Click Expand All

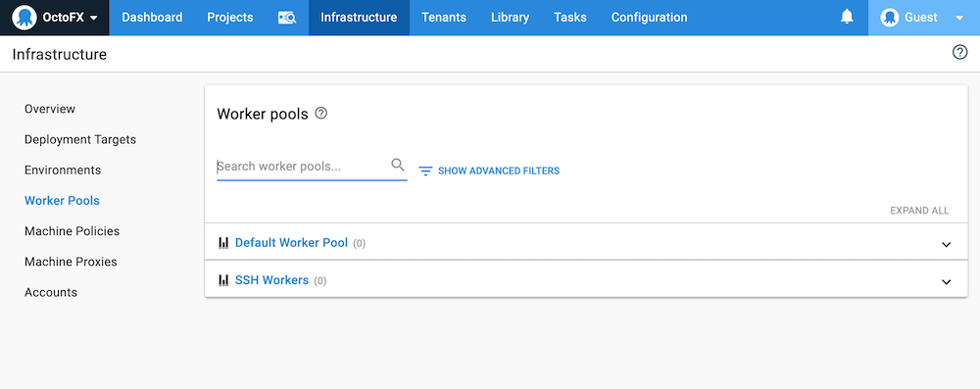coord(919,211)
